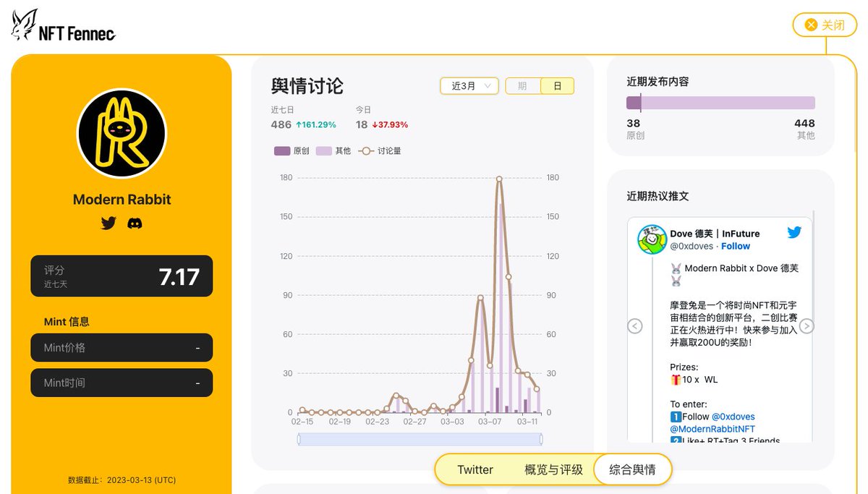The height and width of the screenshot is (494, 868).
Task: Click the Mint时间 info row
Action: 122,383
